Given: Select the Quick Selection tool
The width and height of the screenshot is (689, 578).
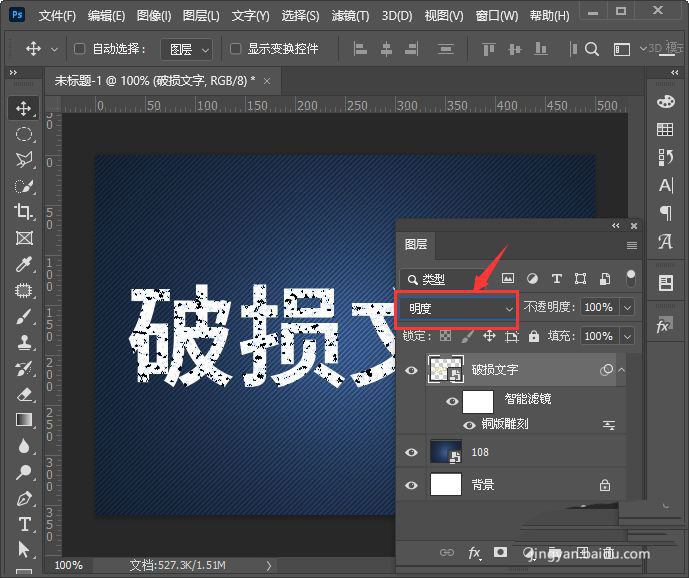Looking at the screenshot, I should 23,186.
